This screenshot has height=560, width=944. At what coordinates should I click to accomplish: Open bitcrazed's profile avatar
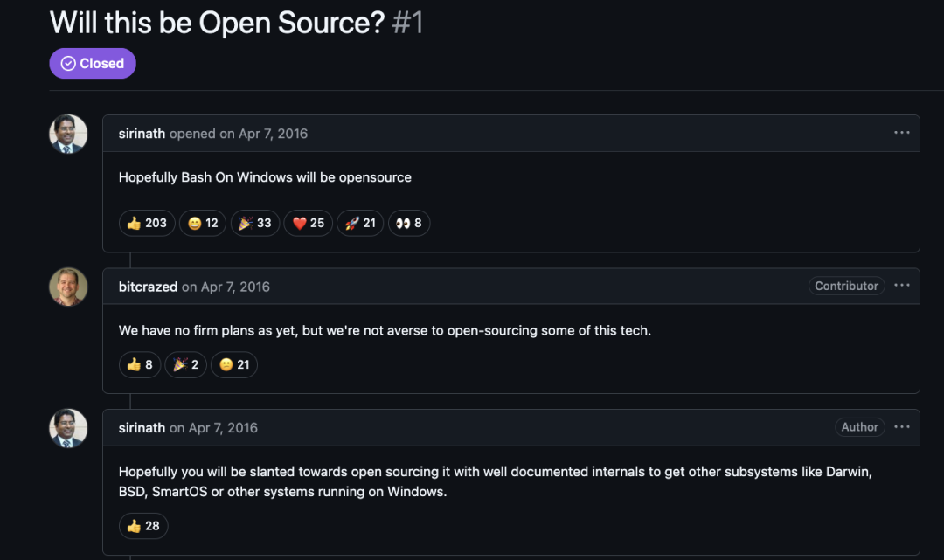pos(68,287)
